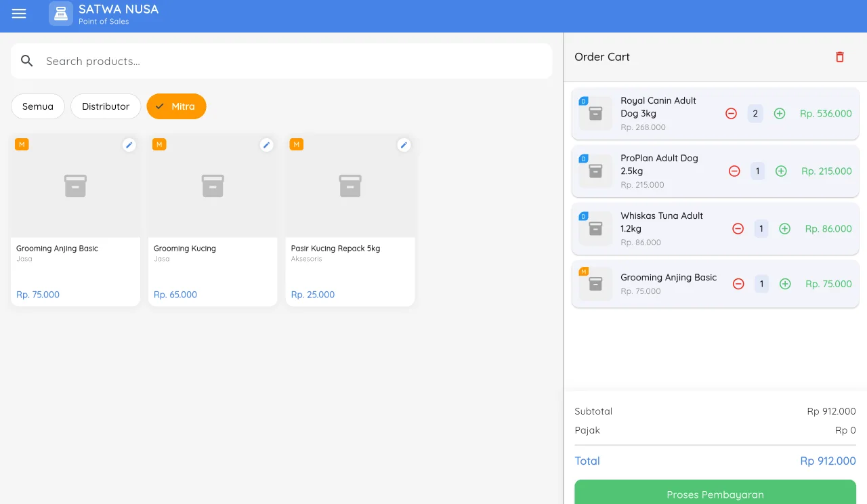Edit the Pasir Kucing Repack 5kg product
Viewport: 867px width, 504px height.
pyautogui.click(x=404, y=145)
